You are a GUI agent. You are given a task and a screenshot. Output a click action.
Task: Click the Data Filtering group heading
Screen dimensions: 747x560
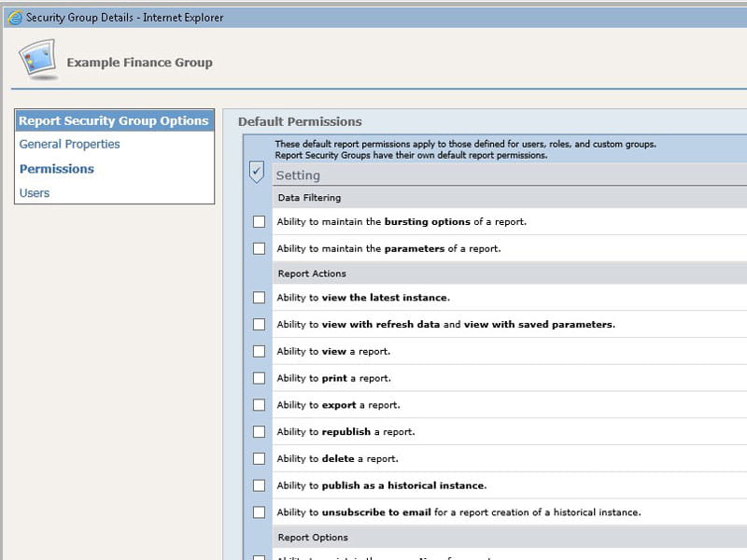310,198
